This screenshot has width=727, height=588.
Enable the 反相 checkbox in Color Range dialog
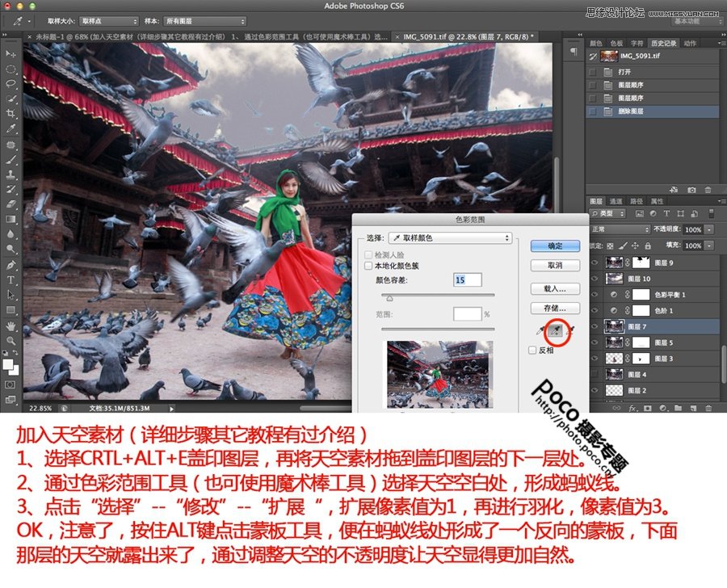[533, 351]
